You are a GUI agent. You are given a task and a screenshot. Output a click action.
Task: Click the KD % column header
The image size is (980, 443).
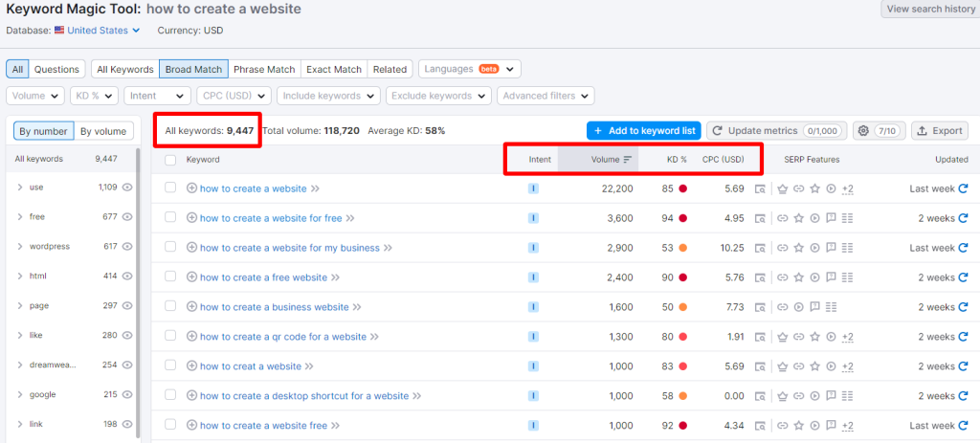click(677, 160)
